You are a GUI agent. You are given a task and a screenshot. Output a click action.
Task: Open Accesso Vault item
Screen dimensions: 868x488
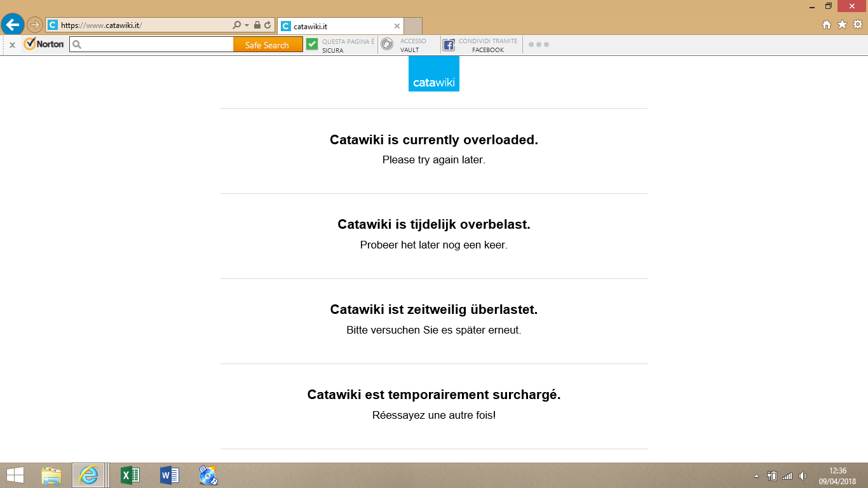tap(413, 45)
